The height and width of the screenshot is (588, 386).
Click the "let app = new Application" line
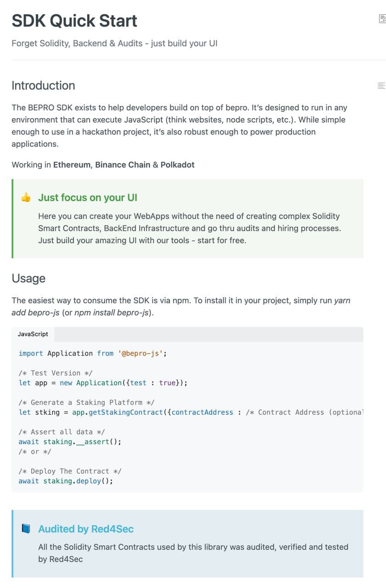[103, 383]
